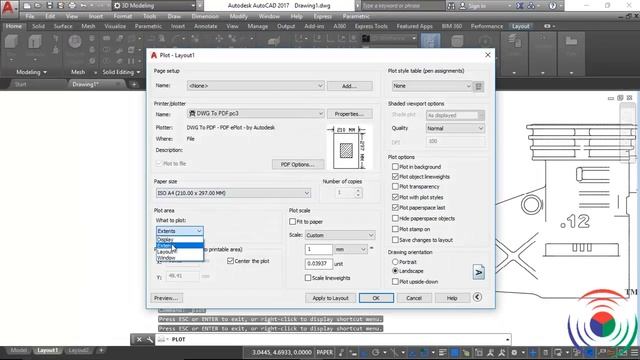640x360 pixels.
Task: Click the Sign In user icon
Action: point(462,6)
